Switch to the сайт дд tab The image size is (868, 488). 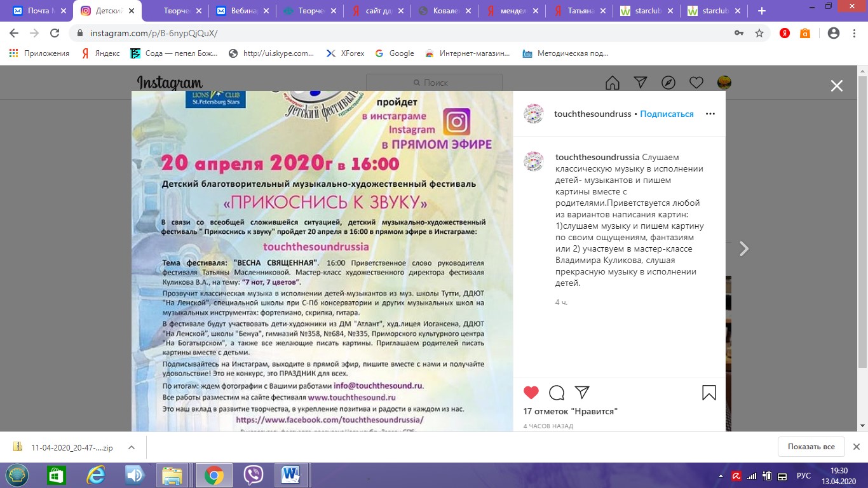381,11
